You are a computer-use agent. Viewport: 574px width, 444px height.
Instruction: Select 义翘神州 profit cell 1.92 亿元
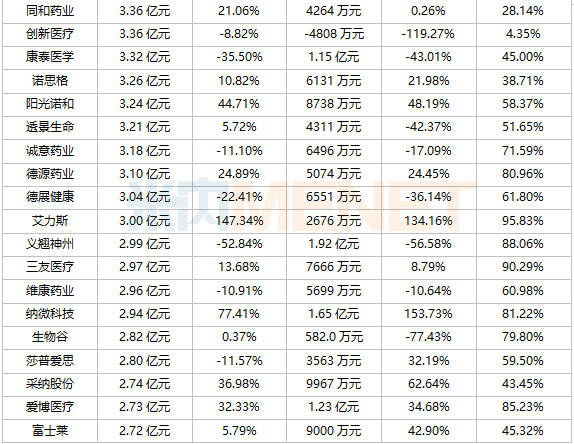[x=334, y=244]
